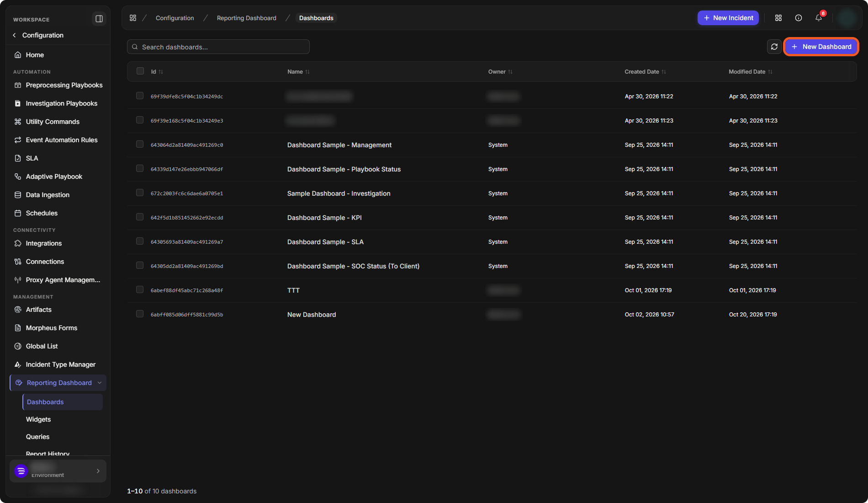
Task: Collapse the Reporting Dashboard chevron
Action: pos(100,383)
